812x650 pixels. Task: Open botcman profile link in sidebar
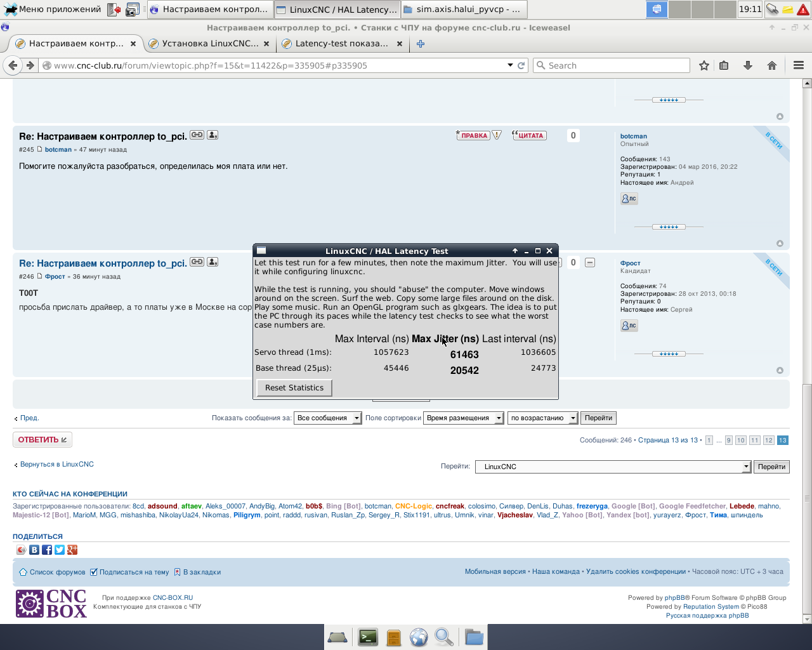pyautogui.click(x=634, y=136)
